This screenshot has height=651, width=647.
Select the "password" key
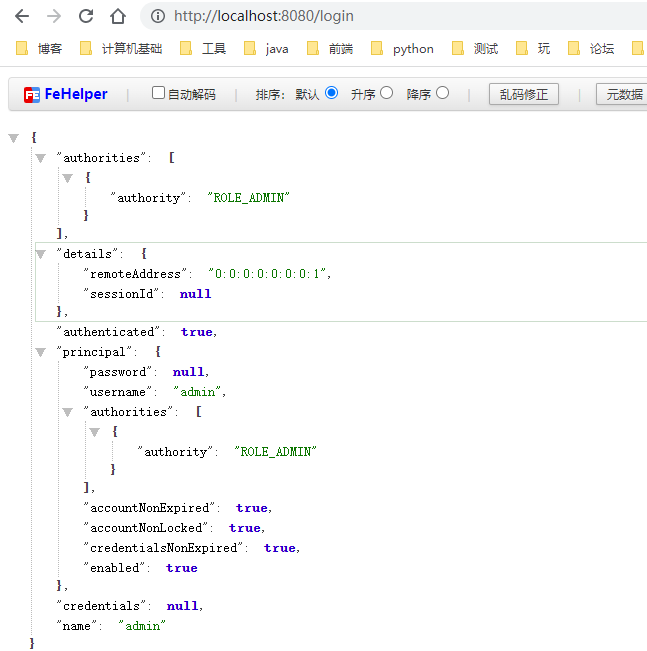118,372
